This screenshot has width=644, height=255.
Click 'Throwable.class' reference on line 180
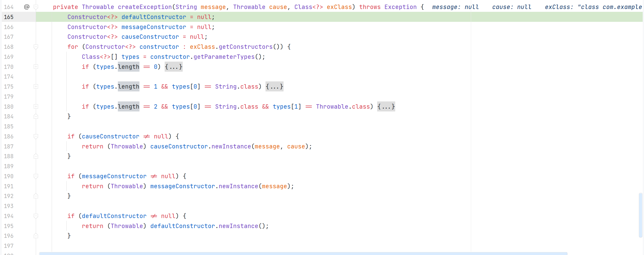343,106
